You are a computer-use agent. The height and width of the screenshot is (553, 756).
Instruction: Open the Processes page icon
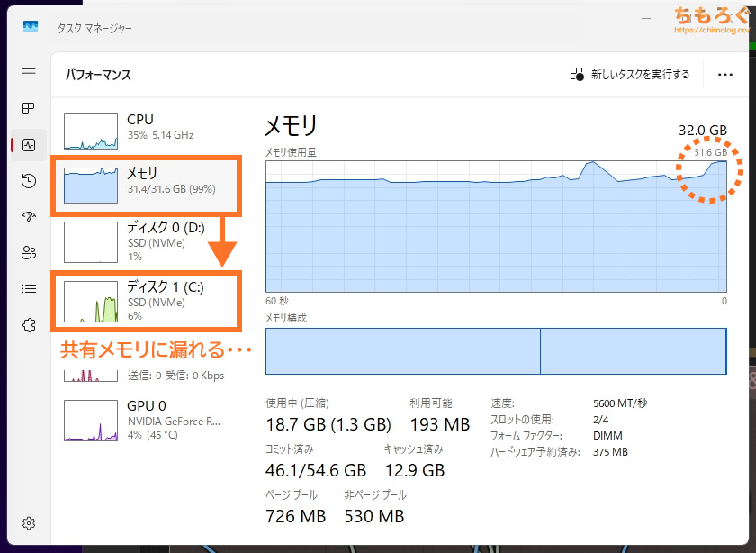(29, 109)
